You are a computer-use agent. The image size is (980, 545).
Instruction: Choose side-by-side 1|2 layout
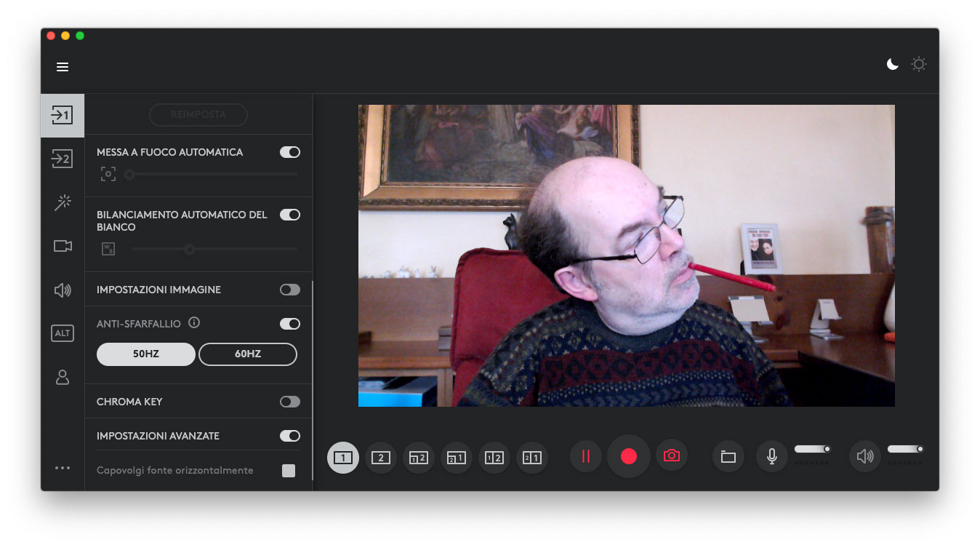tap(494, 458)
